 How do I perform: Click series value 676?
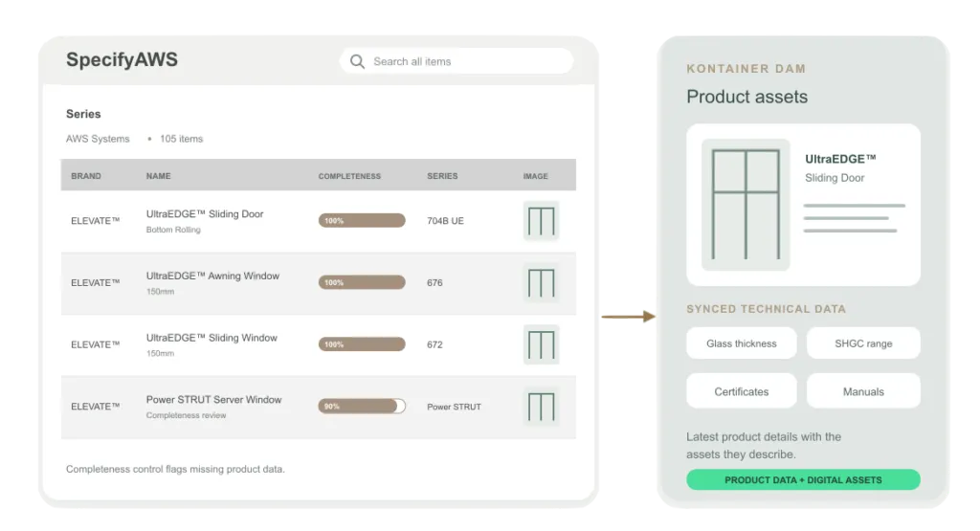coord(434,282)
